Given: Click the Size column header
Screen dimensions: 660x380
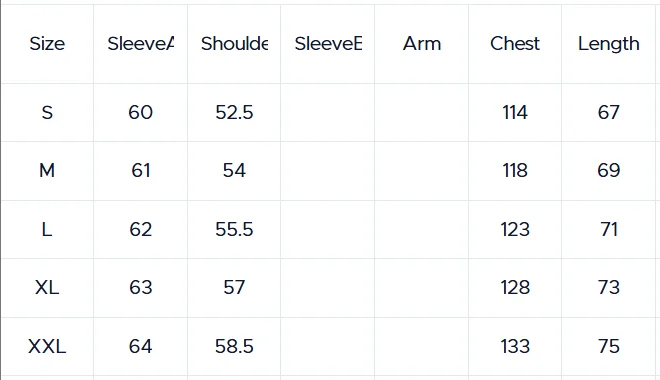Looking at the screenshot, I should 47,44.
